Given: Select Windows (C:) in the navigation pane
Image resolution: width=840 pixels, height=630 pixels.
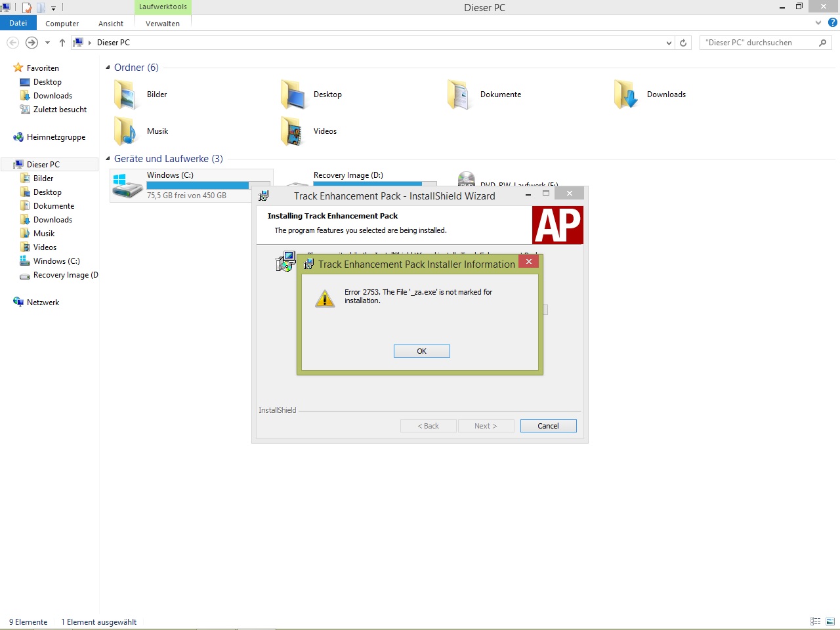Looking at the screenshot, I should (56, 261).
